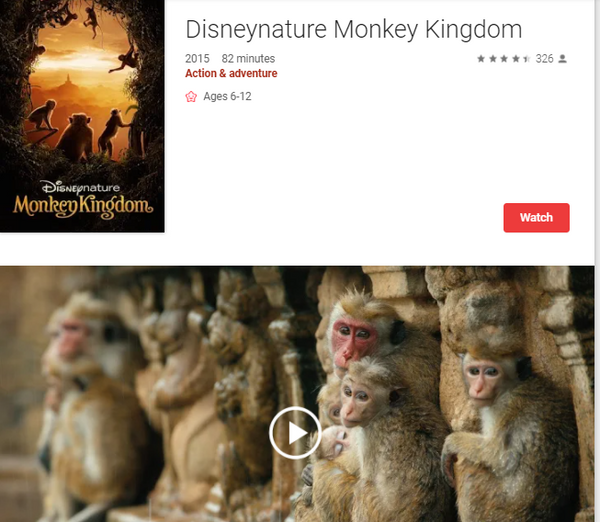Image resolution: width=600 pixels, height=522 pixels.
Task: Click the 82 minutes duration text
Action: coord(248,59)
